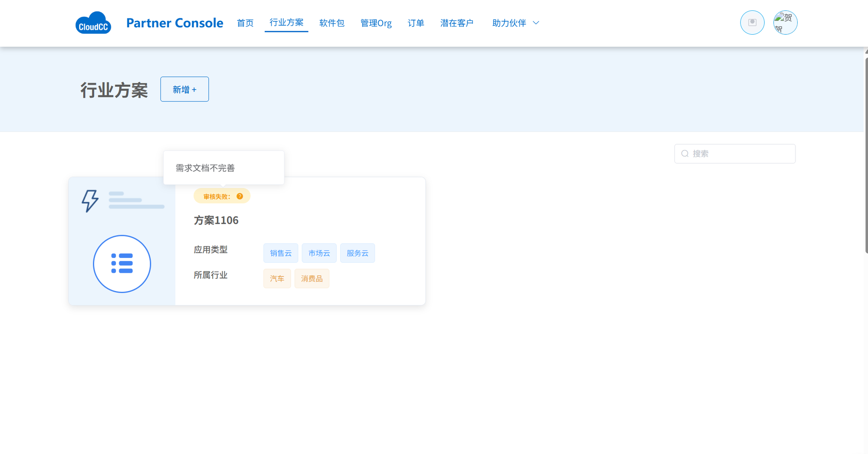The image size is (868, 454).
Task: Click the notification icon in header
Action: (x=752, y=23)
